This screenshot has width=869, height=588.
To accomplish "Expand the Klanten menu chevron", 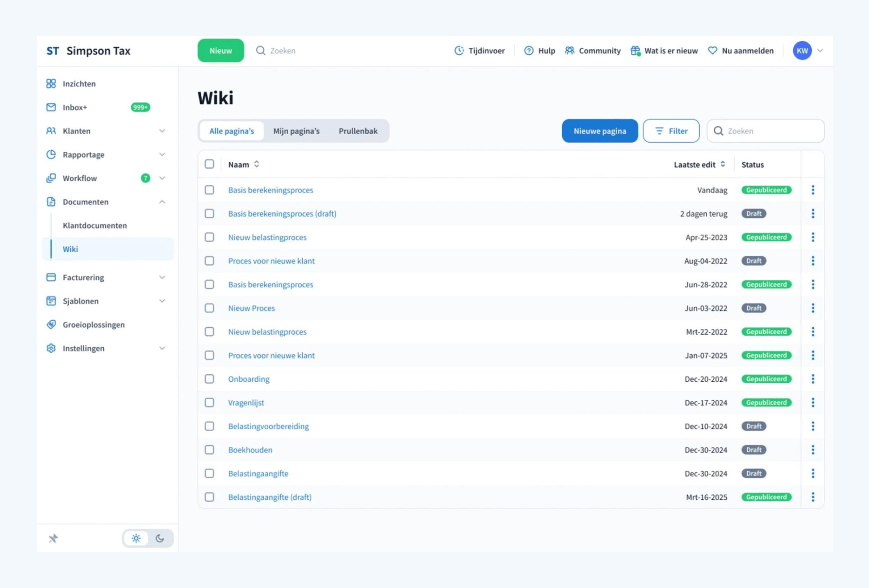I will [162, 131].
